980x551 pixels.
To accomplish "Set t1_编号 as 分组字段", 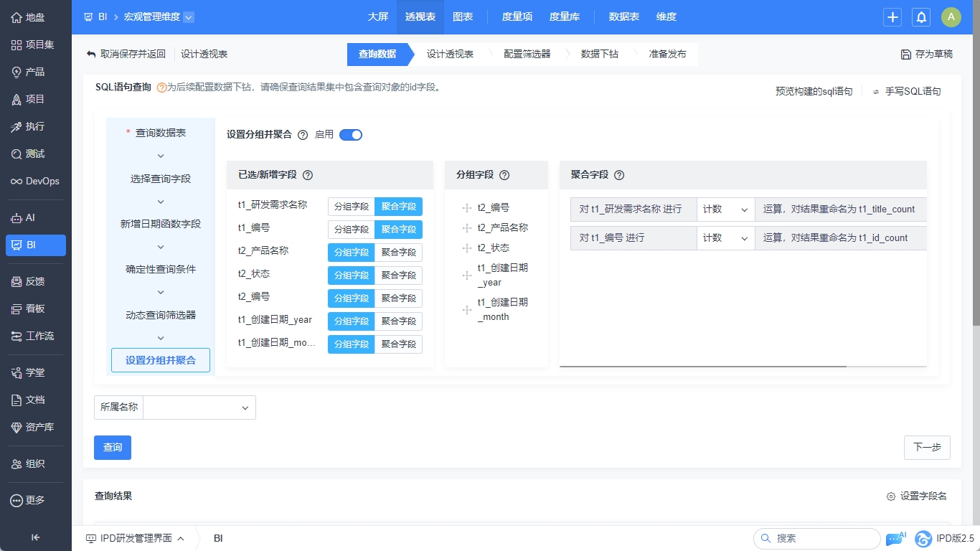I will click(x=352, y=230).
